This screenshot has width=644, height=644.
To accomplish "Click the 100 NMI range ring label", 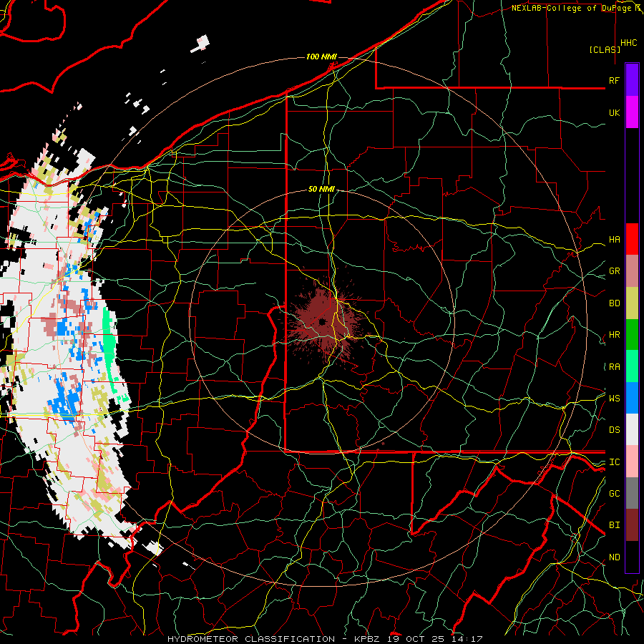I will coord(321,57).
